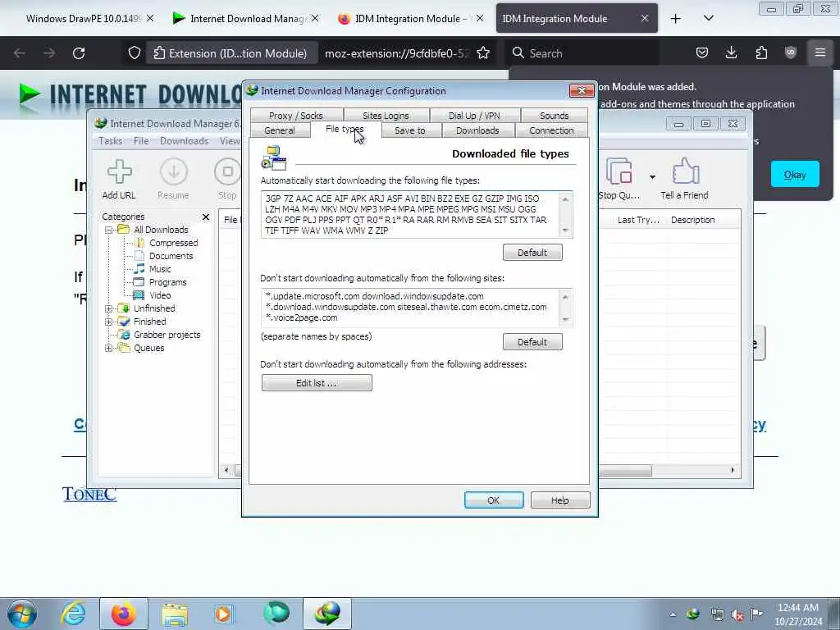
Task: Open a new Firefox tab
Action: tap(676, 19)
